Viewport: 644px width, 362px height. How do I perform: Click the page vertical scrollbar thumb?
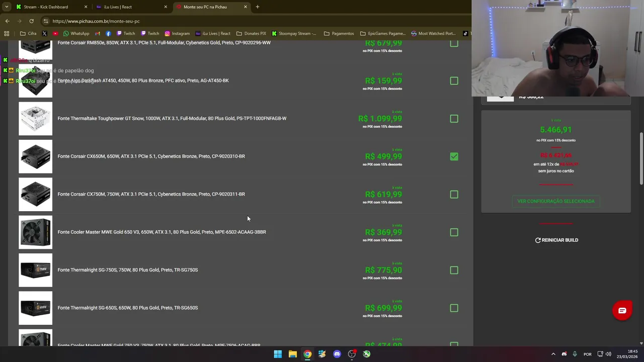point(641,158)
